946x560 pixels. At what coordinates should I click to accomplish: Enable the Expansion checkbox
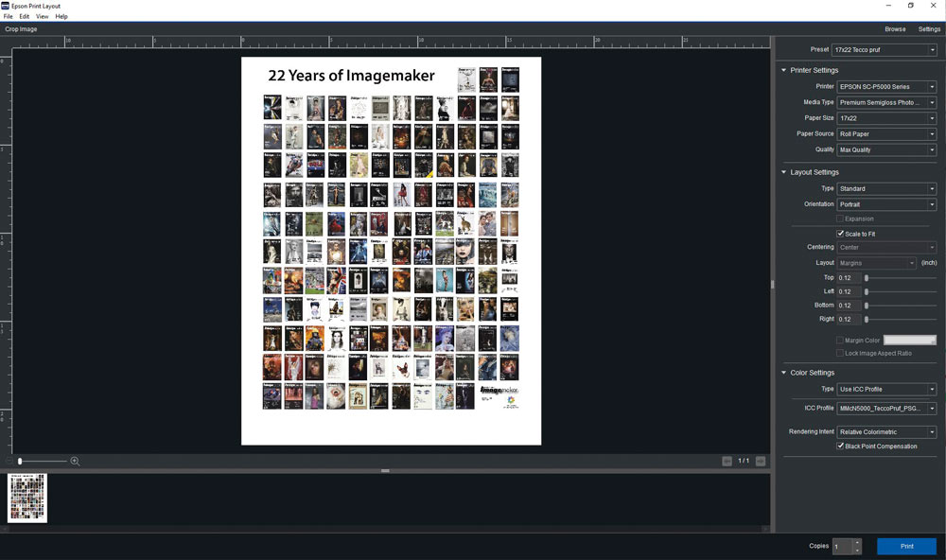pos(840,219)
